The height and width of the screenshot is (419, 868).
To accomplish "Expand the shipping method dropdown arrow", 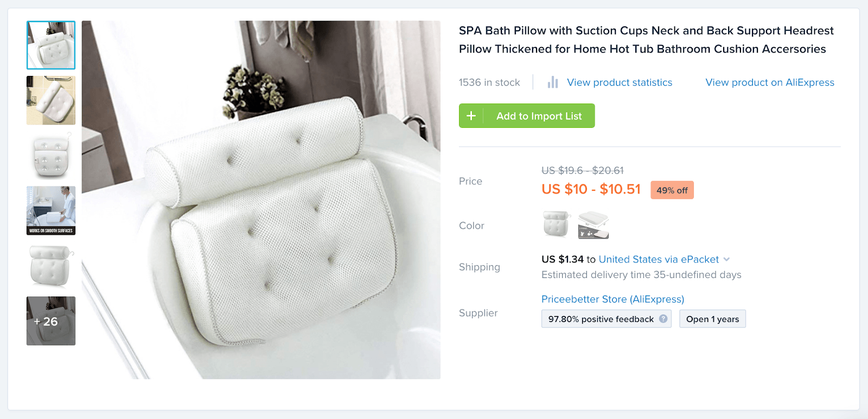I will tap(727, 259).
